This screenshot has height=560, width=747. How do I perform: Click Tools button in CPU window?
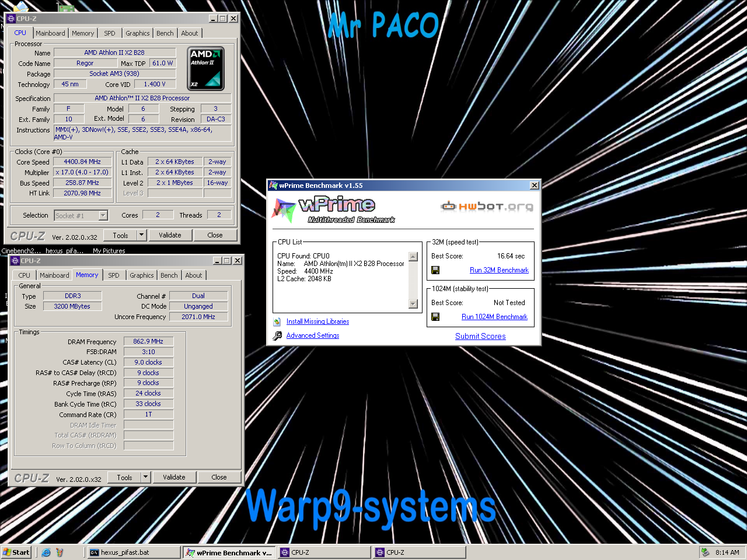click(x=120, y=235)
